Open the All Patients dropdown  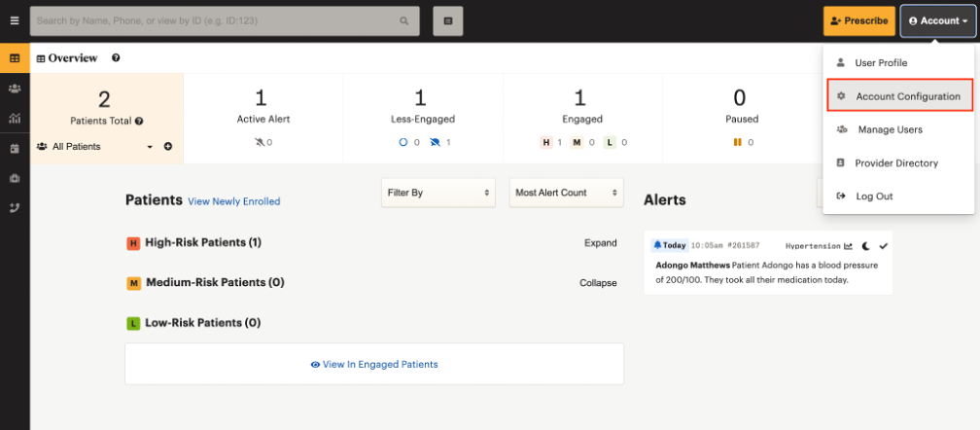coord(95,146)
